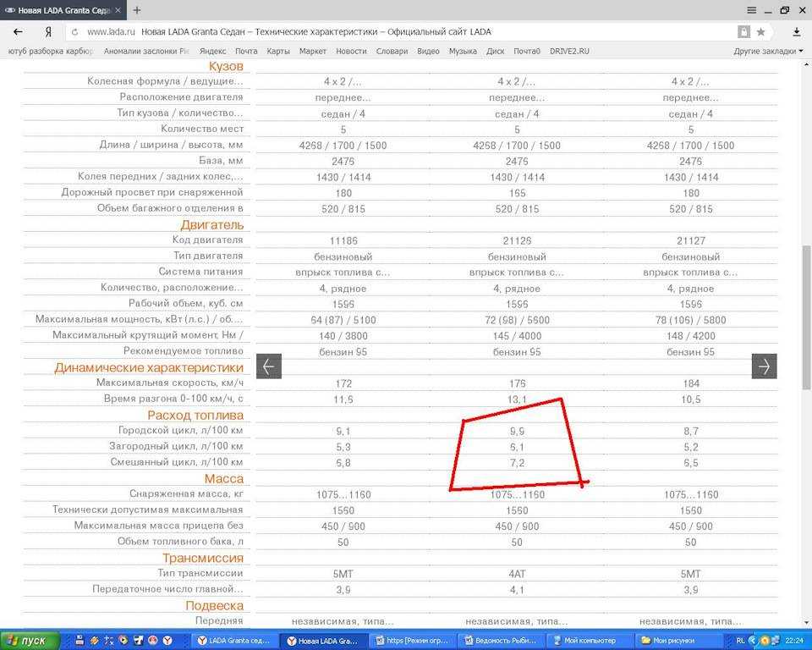Open the Почта0 bookmark
The width and height of the screenshot is (812, 650).
click(527, 52)
